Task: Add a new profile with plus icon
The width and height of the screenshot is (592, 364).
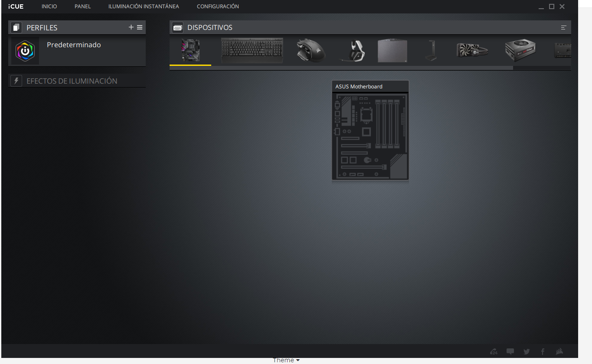Action: (131, 27)
